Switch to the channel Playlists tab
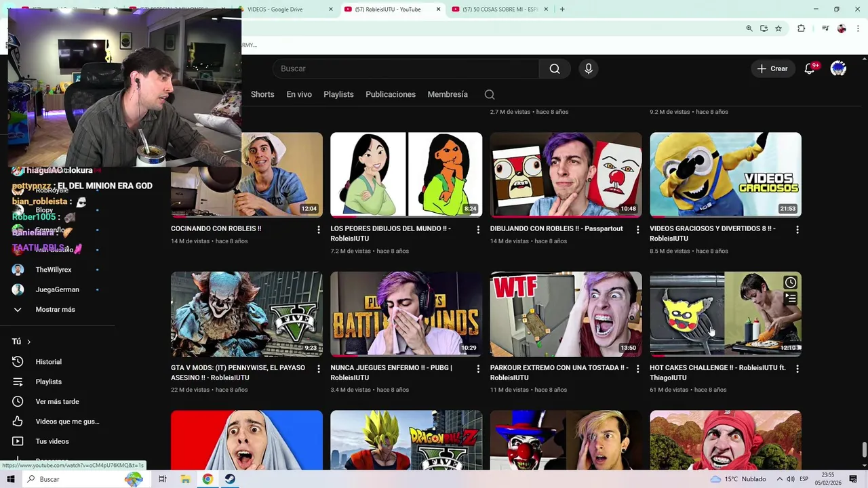 [338, 94]
